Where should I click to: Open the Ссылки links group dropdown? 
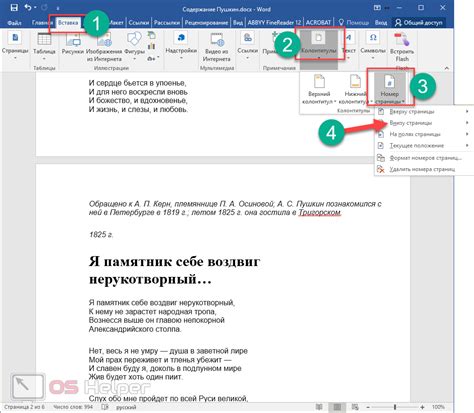[247, 47]
